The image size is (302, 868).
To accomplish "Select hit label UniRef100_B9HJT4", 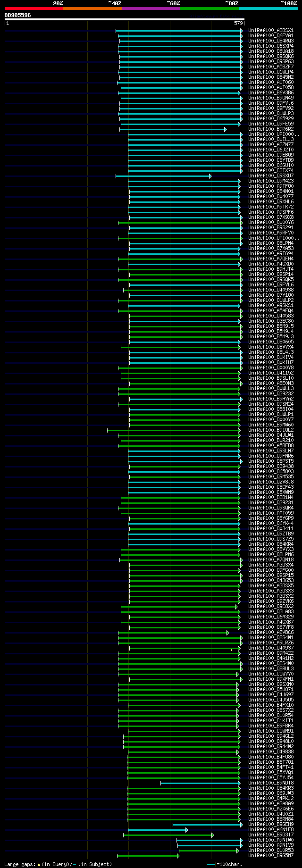I will pyautogui.click(x=271, y=269).
